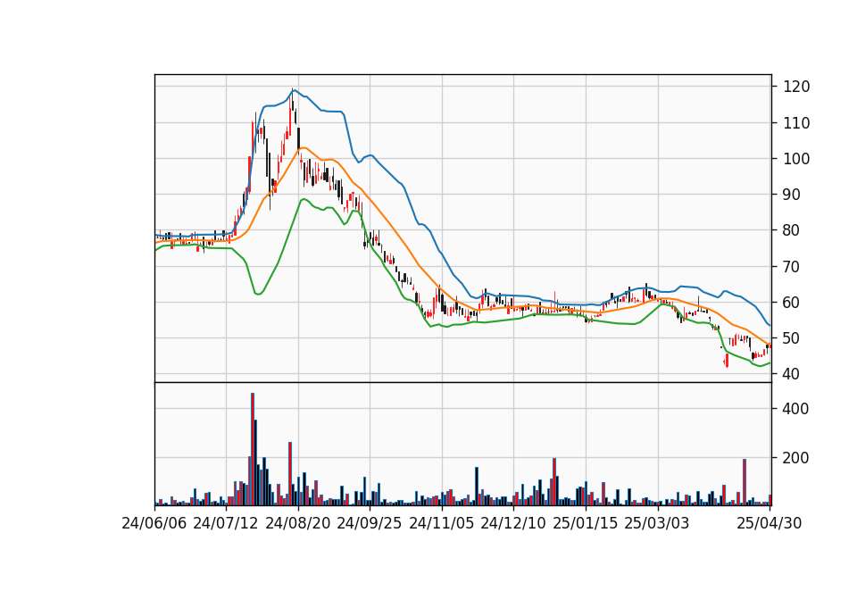Viewport: 857px width, 616px height.
Task: Click the 120 price axis label
Action: (796, 87)
